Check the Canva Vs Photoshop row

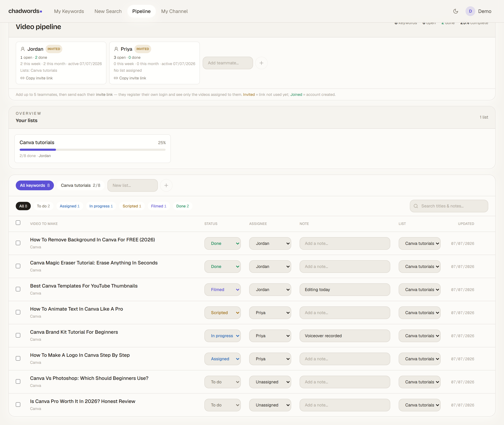(18, 381)
